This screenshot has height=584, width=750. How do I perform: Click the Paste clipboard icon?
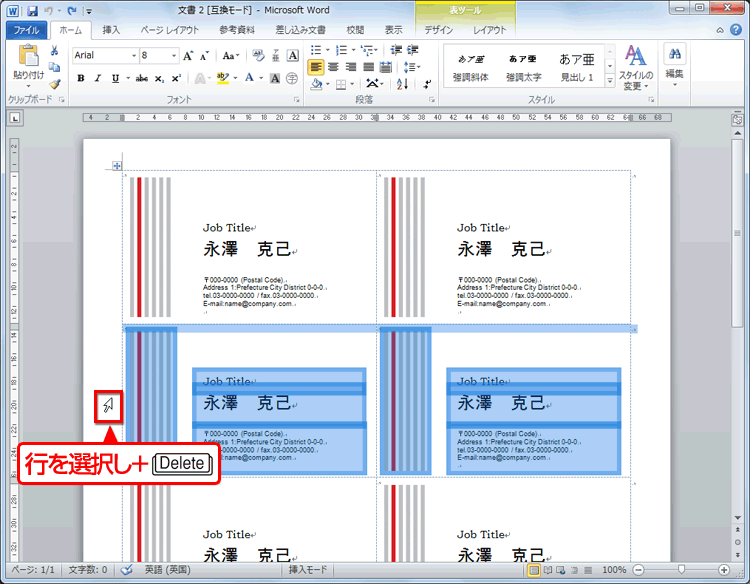point(28,56)
